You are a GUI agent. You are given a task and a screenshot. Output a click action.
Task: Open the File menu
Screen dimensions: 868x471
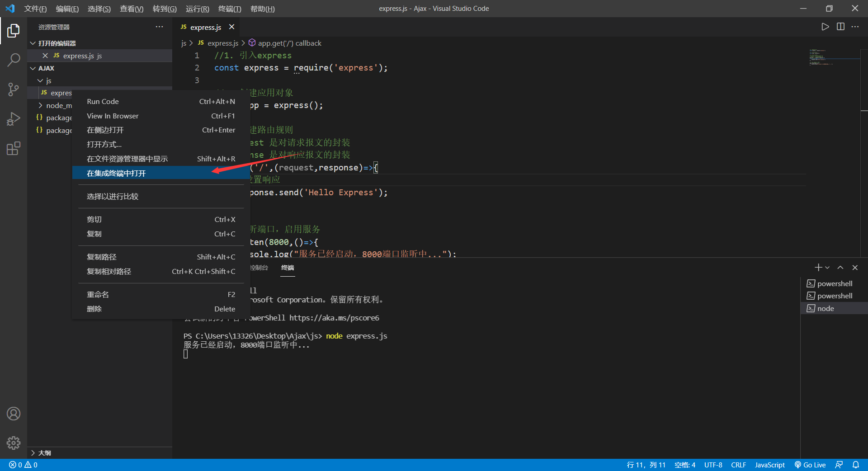[x=35, y=9]
